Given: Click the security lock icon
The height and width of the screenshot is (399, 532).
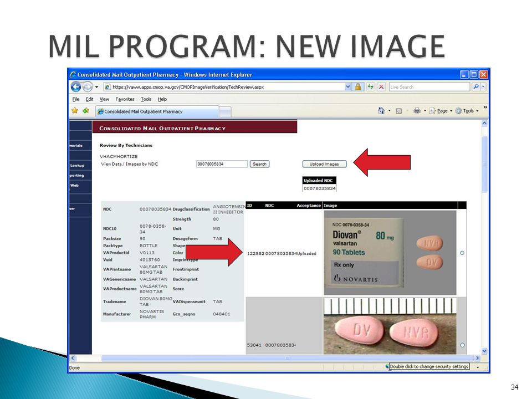Looking at the screenshot, I should pyautogui.click(x=357, y=87).
